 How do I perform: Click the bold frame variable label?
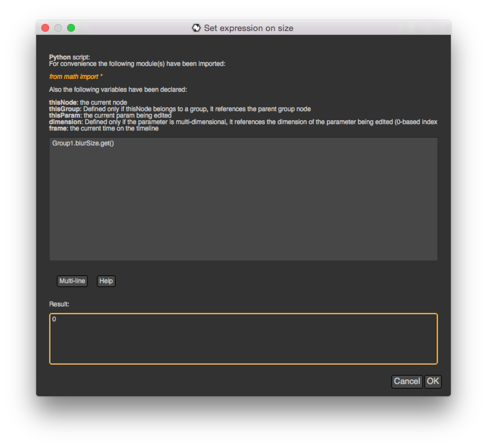[x=58, y=128]
